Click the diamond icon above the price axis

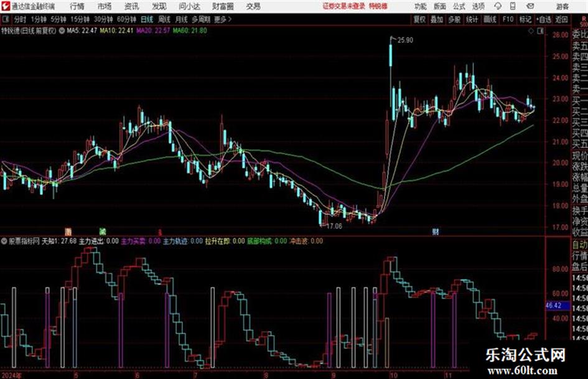[x=531, y=31]
